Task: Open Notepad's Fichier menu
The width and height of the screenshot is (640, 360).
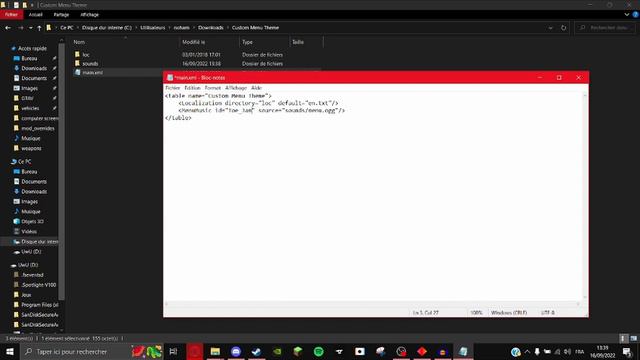Action: coord(172,88)
